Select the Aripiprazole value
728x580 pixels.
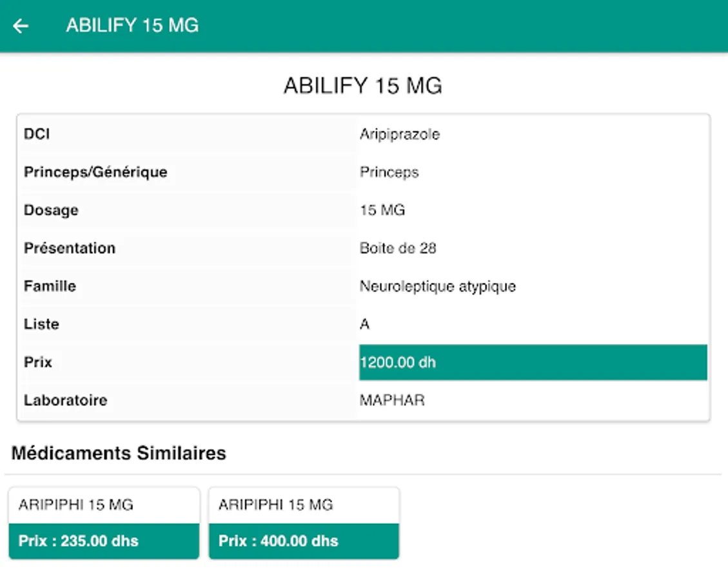(400, 134)
